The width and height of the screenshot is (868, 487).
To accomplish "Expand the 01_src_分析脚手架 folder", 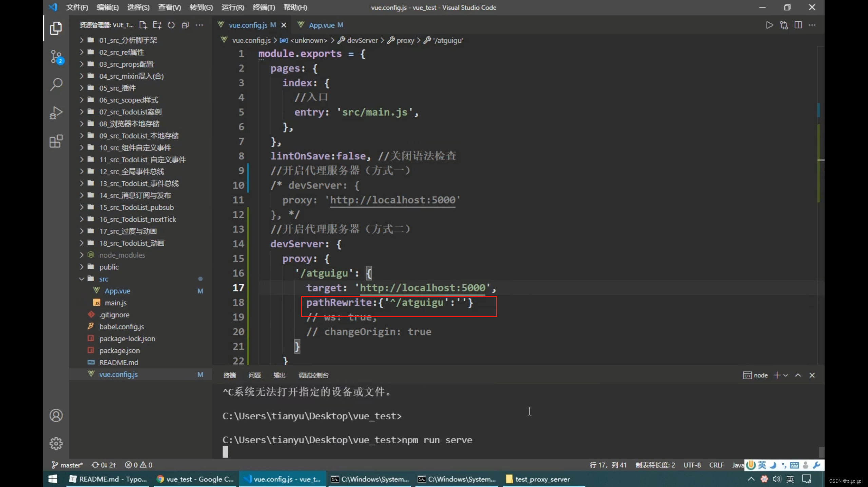I will pyautogui.click(x=141, y=40).
